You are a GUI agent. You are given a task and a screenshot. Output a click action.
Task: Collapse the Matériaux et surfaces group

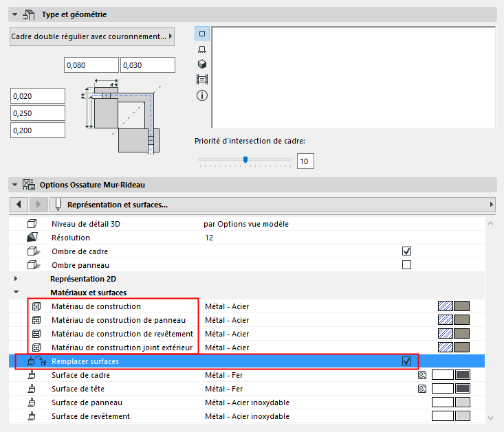16,292
